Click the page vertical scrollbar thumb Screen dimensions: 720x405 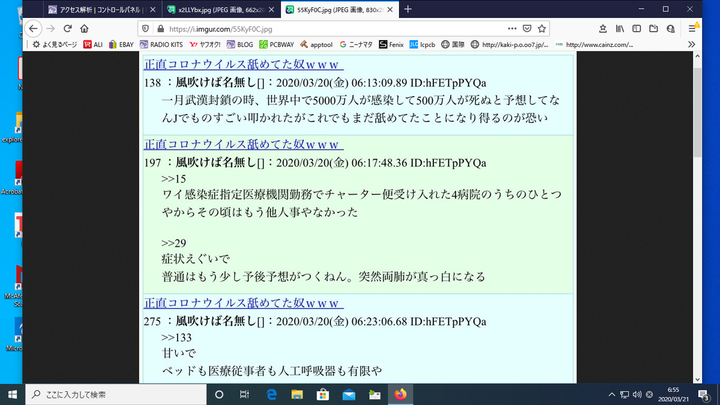tap(698, 112)
